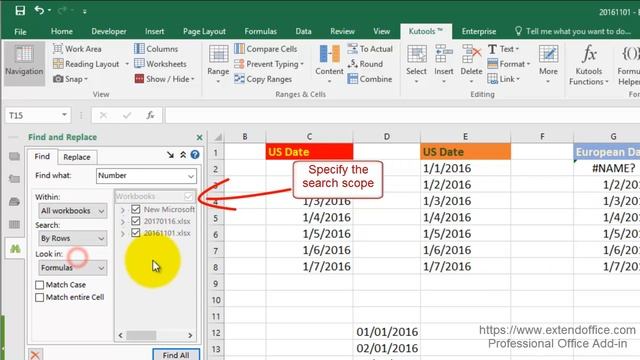Switch to the Developer ribbon tab

[x=109, y=31]
